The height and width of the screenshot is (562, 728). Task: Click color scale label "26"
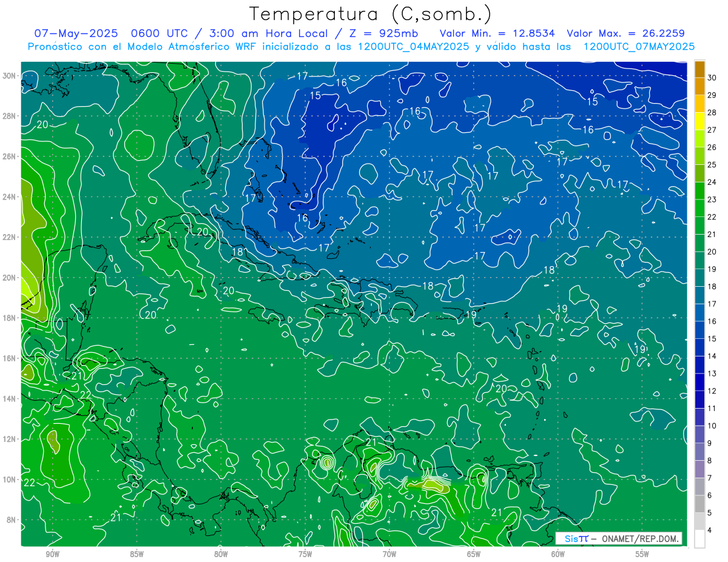(712, 147)
